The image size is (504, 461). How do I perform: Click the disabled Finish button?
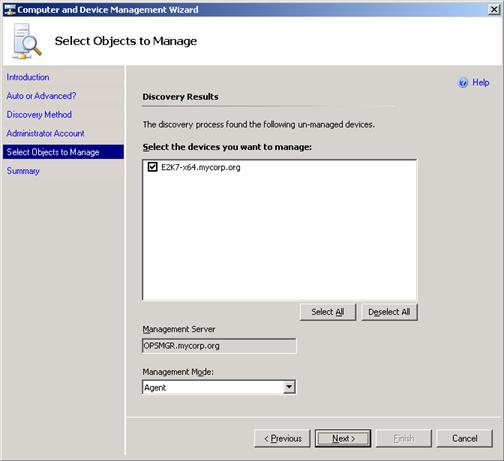[404, 438]
